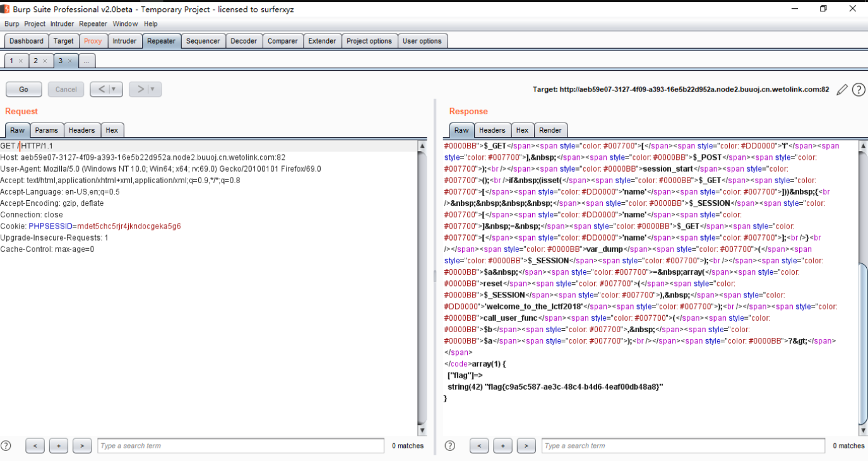Click the Response search term field
Screen dimensions: 868x461
click(683, 446)
